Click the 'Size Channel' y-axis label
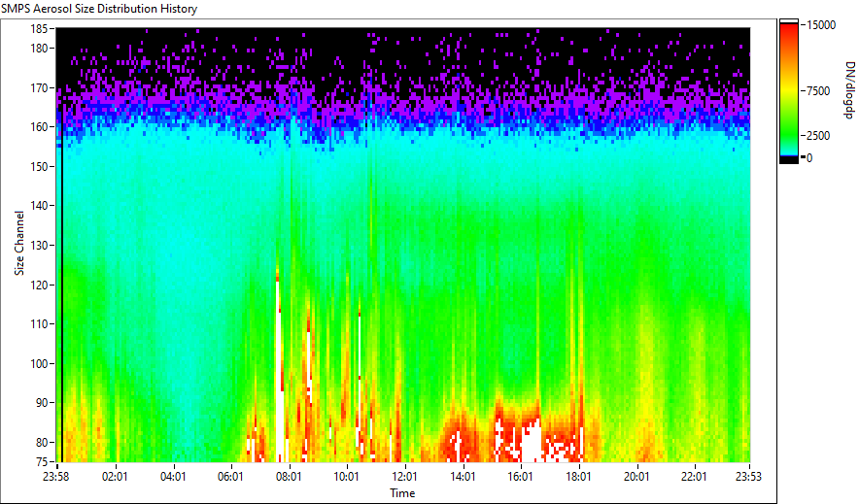The height and width of the screenshot is (504, 859). pos(19,243)
